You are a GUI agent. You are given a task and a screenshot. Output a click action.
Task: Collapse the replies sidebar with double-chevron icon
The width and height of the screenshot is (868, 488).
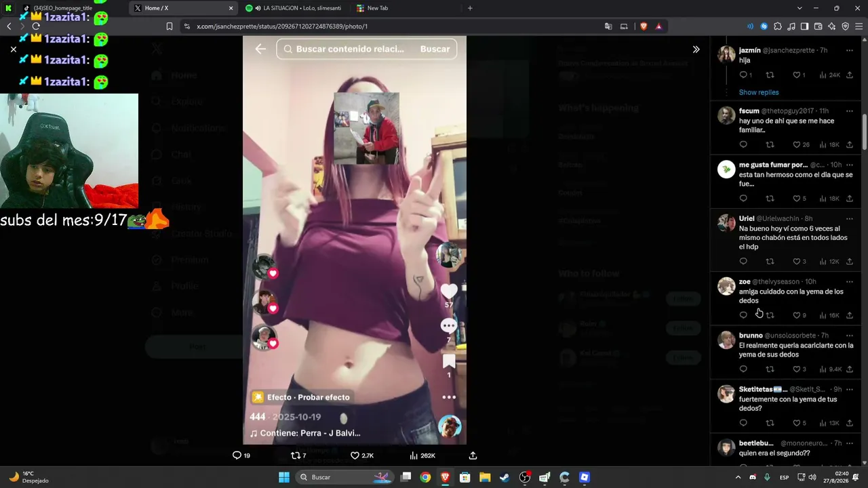[x=696, y=49]
